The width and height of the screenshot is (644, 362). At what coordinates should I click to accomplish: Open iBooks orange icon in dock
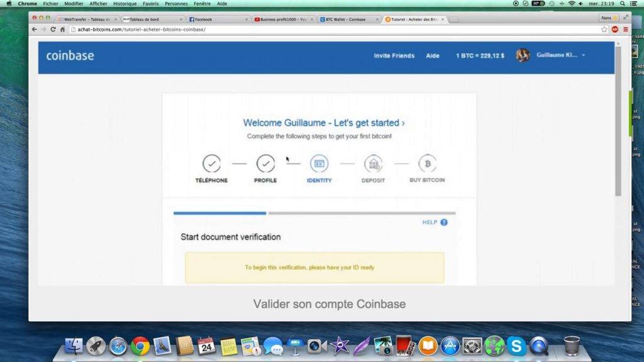point(428,346)
